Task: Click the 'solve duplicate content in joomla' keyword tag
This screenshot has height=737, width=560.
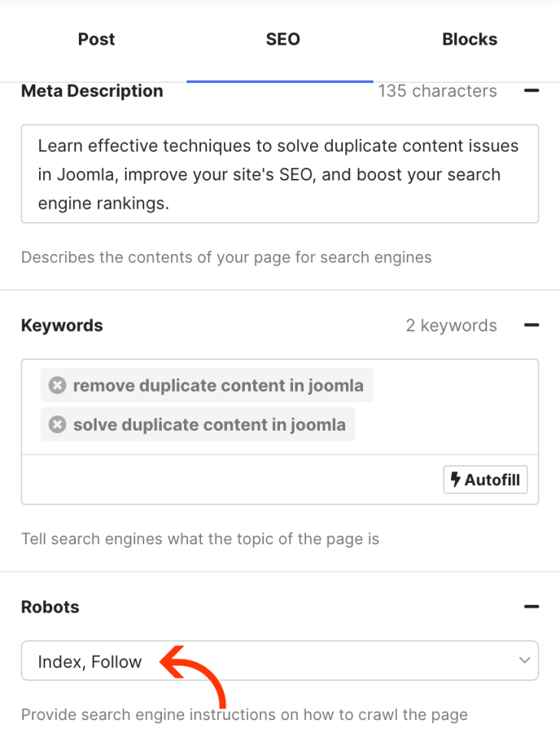Action: [x=209, y=425]
